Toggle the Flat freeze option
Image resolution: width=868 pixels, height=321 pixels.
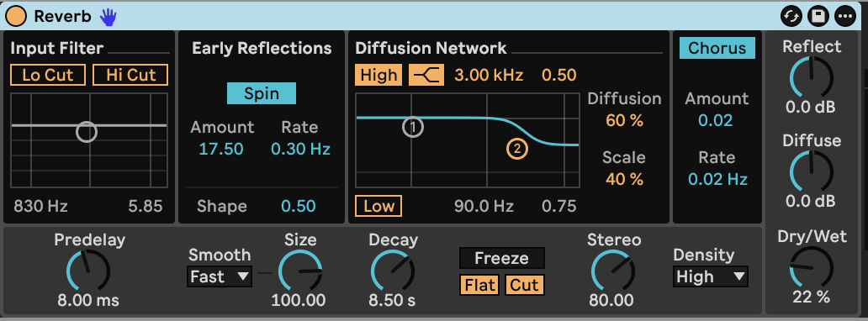point(479,285)
